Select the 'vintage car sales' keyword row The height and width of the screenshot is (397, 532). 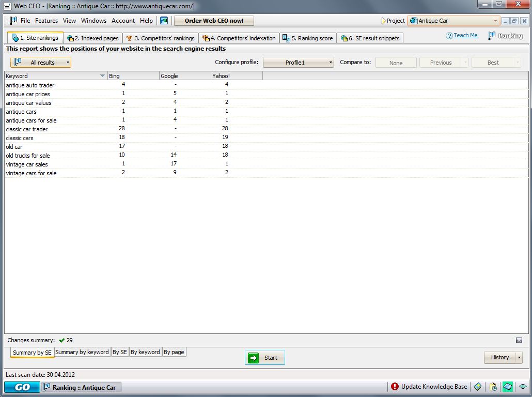(x=267, y=164)
